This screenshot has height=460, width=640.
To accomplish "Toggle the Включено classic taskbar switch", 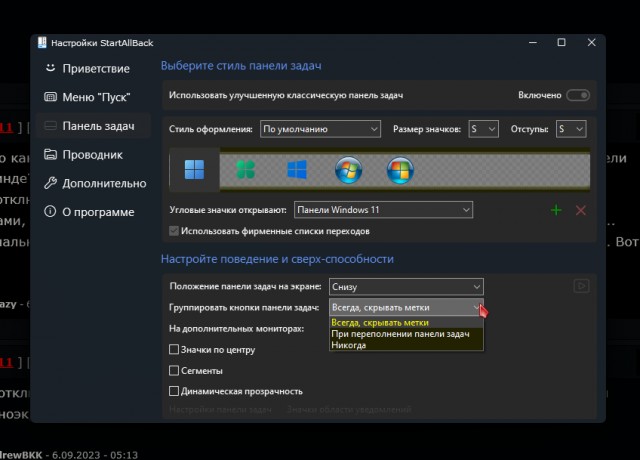I will [x=578, y=95].
